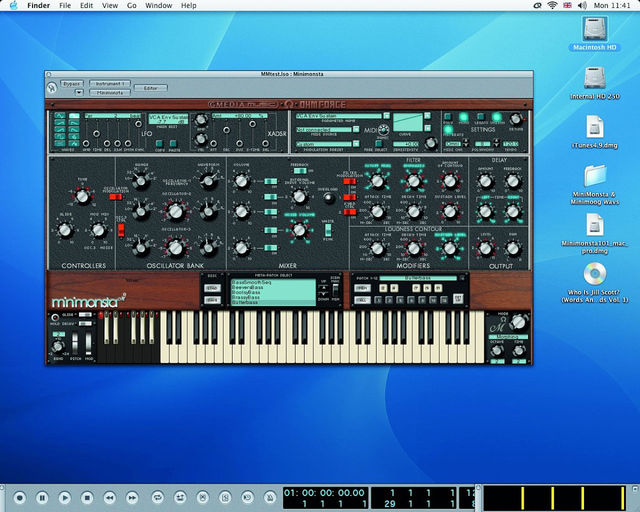The height and width of the screenshot is (512, 640).
Task: Open the Instrument 1 selector
Action: click(109, 84)
